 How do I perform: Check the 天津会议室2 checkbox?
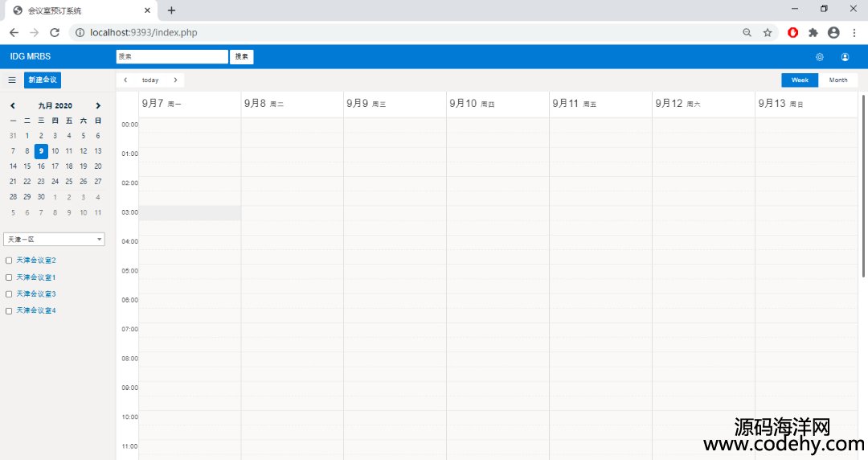coord(9,261)
